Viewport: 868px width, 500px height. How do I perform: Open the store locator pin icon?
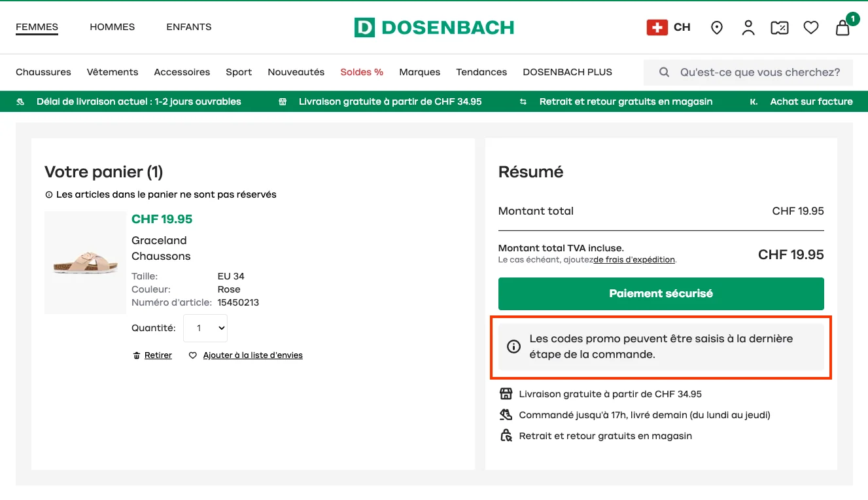pyautogui.click(x=717, y=27)
